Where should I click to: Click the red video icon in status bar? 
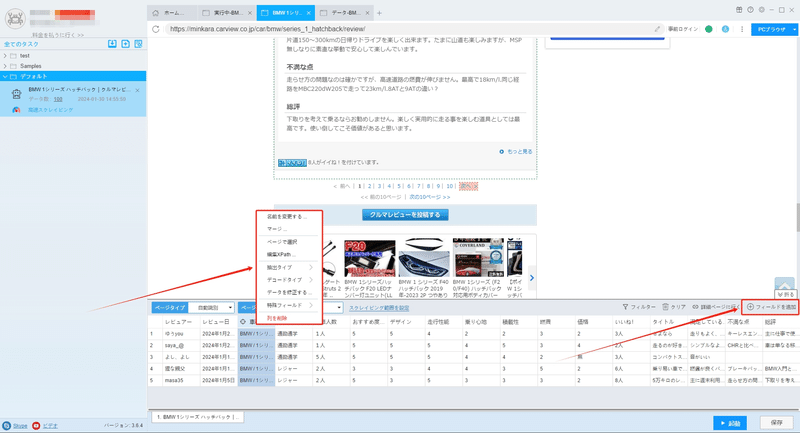coord(36,425)
